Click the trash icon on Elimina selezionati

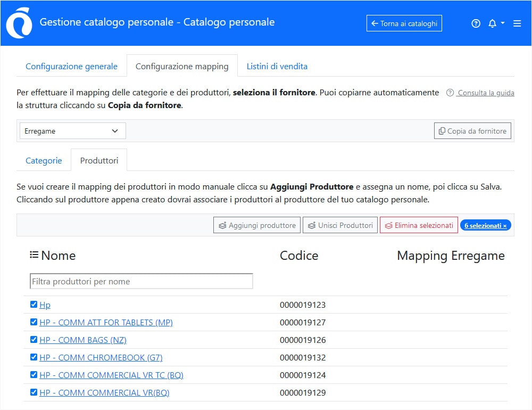pos(389,225)
